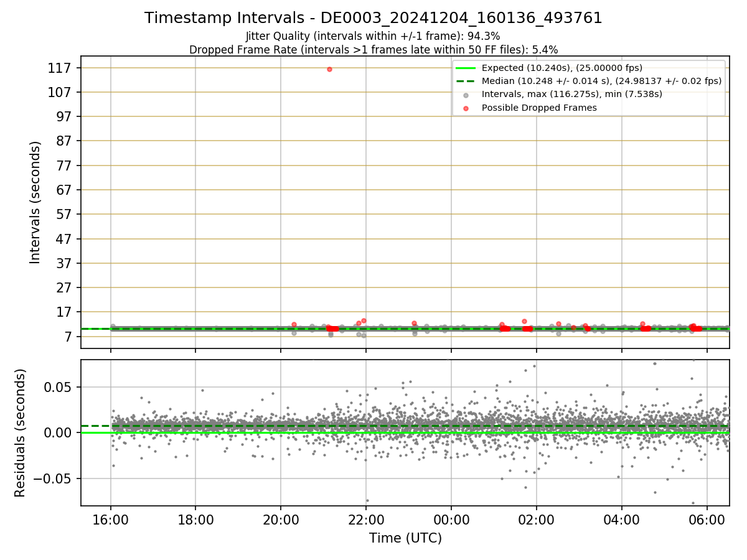Click the dashed median line sample in legend
The width and height of the screenshot is (747, 560).
point(466,81)
